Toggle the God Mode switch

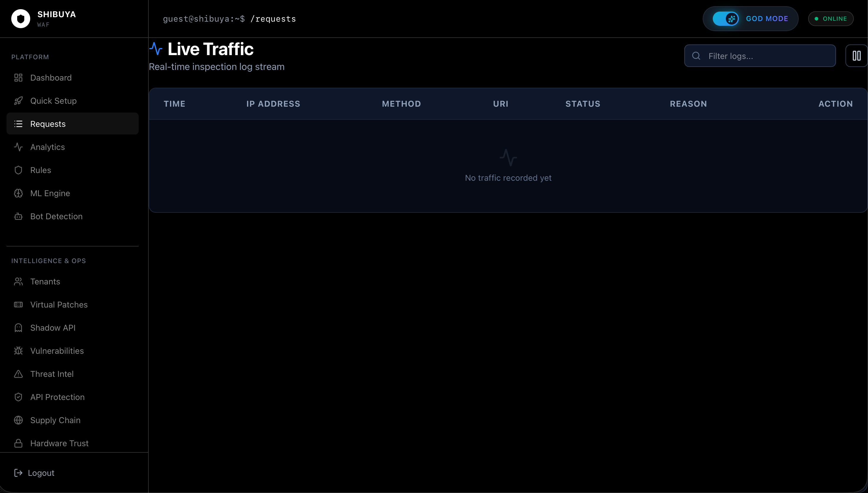[726, 19]
